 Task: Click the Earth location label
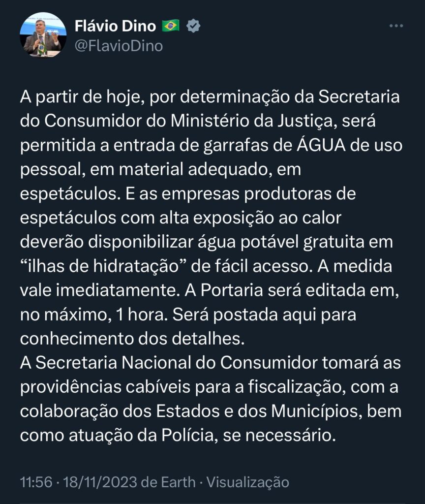180,482
